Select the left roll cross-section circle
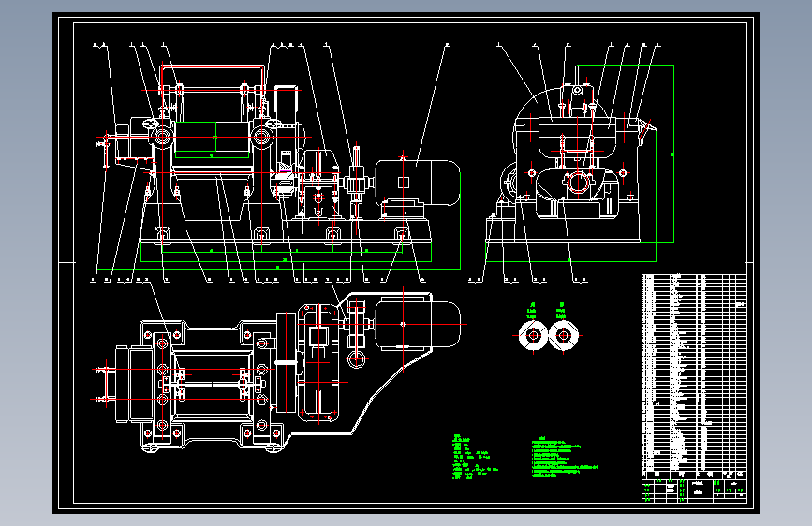Viewport: 812px width, 526px height. click(x=533, y=335)
